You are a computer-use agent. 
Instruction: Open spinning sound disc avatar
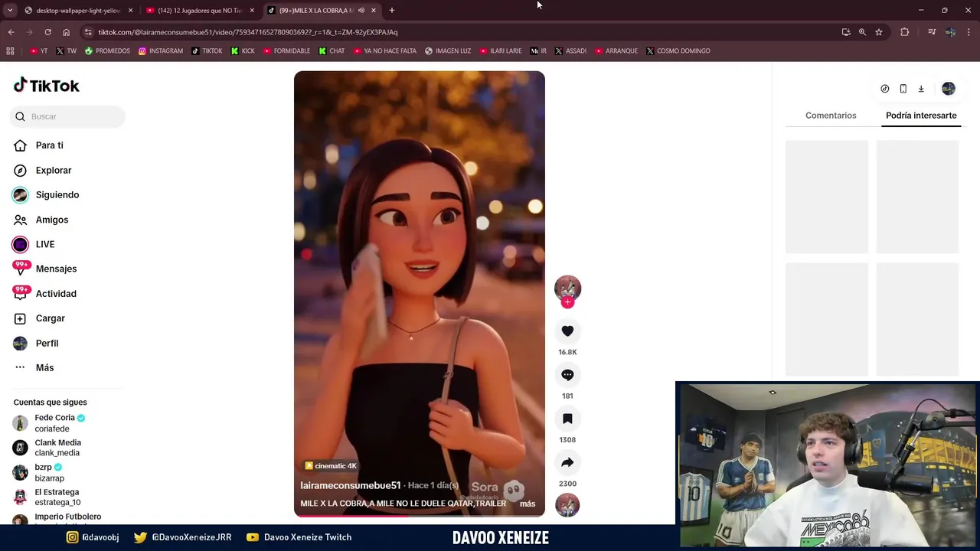click(x=567, y=505)
